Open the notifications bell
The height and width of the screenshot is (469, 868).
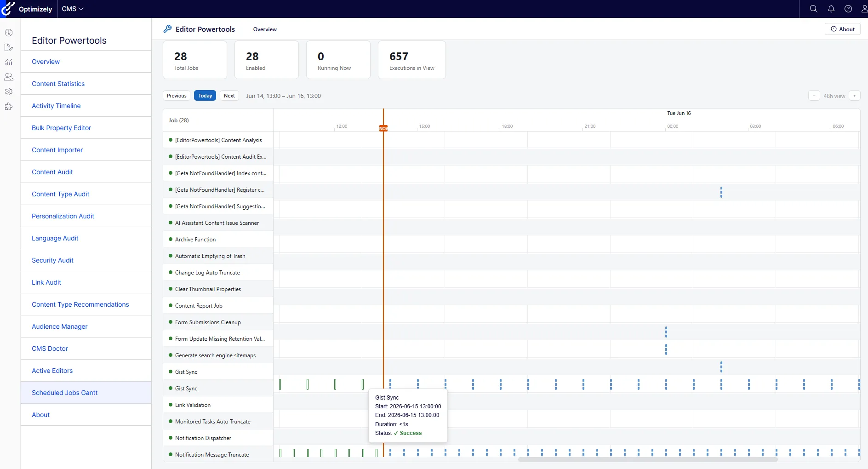[831, 9]
